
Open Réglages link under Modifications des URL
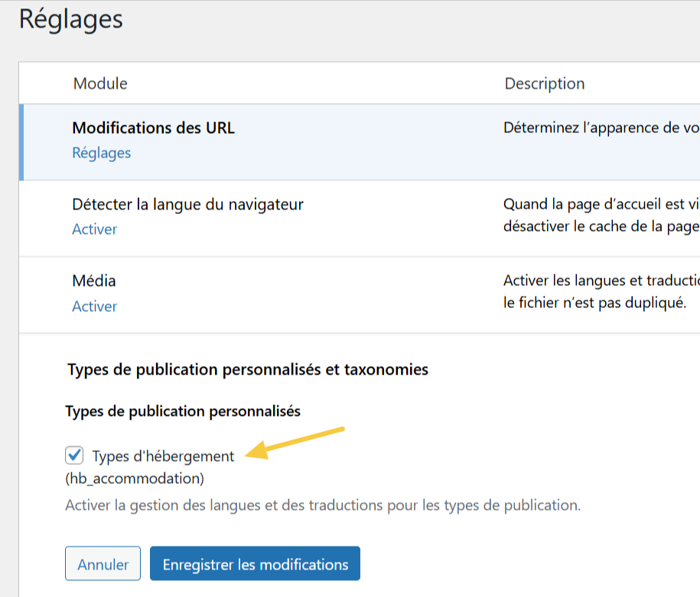(101, 153)
